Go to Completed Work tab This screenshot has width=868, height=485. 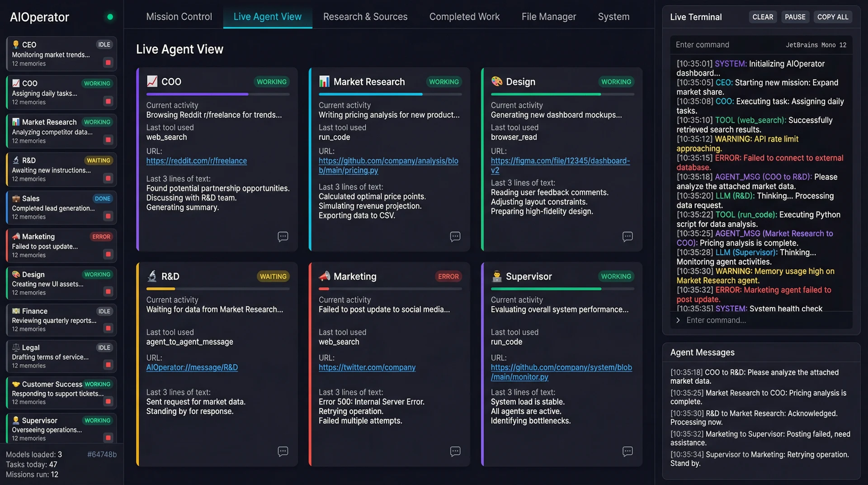click(464, 17)
